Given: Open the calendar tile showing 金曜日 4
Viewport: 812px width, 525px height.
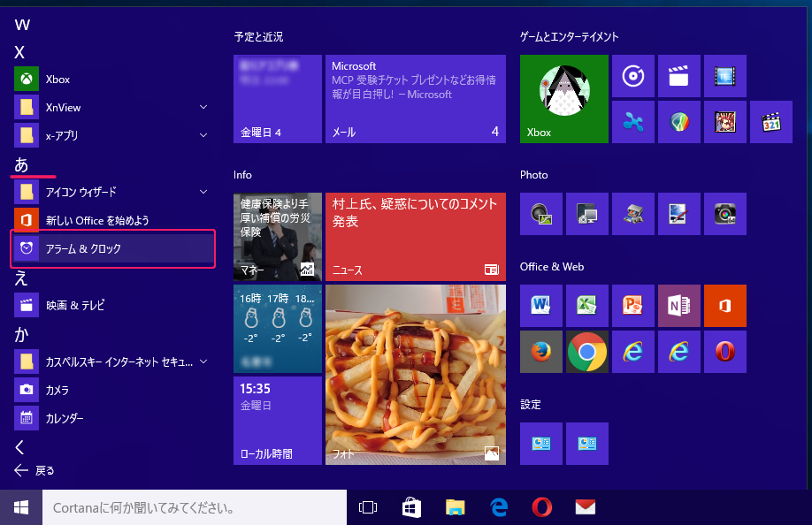Looking at the screenshot, I should (278, 99).
